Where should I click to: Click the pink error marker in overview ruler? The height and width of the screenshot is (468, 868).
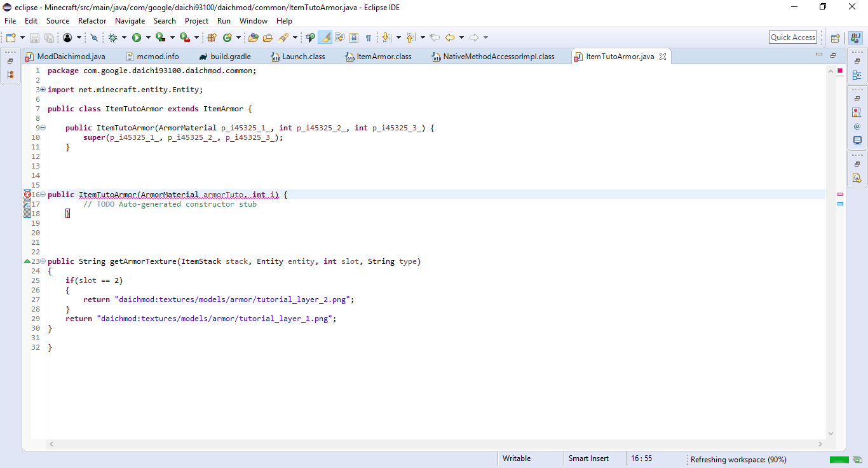(840, 194)
